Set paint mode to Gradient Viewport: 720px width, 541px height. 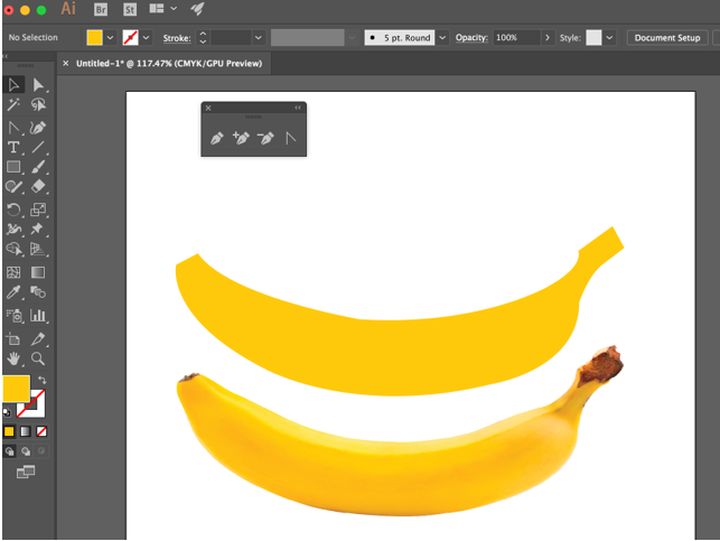pyautogui.click(x=25, y=431)
